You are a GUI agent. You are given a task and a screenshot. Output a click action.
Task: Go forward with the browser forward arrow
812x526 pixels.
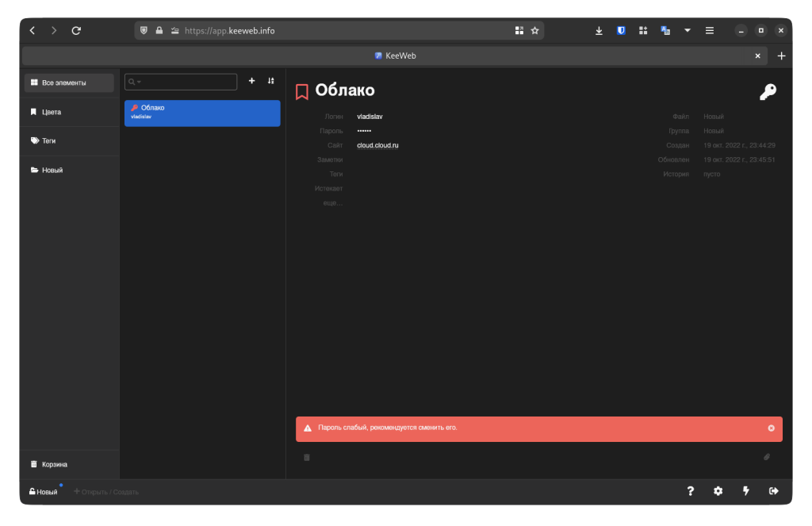(x=54, y=31)
